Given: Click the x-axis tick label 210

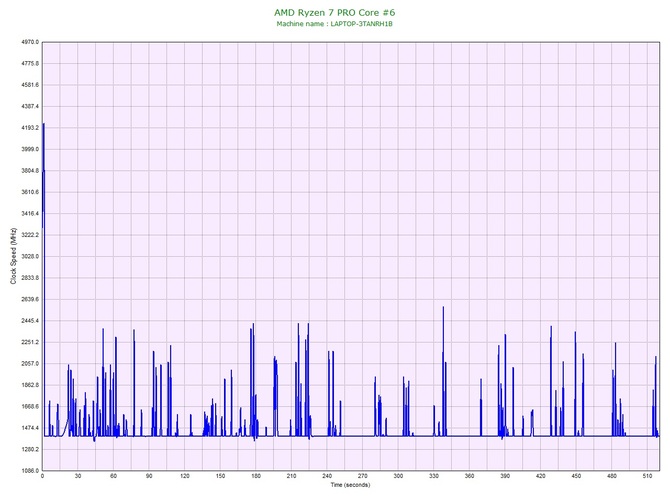Looking at the screenshot, I should 291,476.
